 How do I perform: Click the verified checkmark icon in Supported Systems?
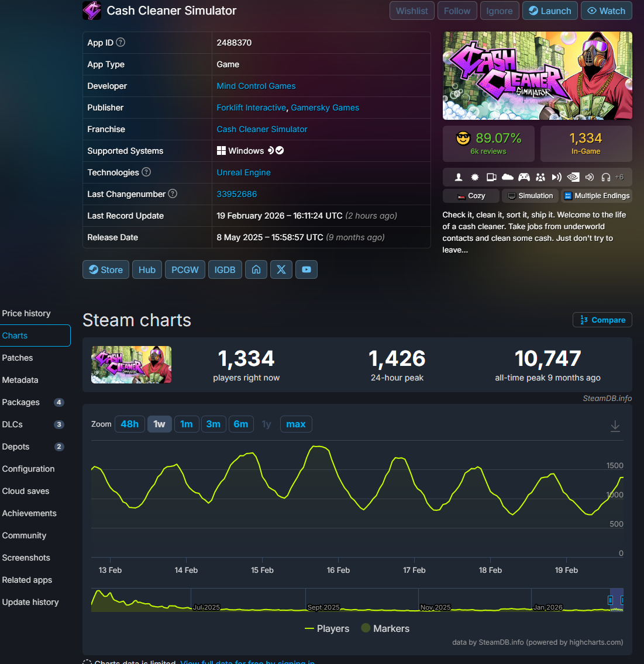coord(280,150)
